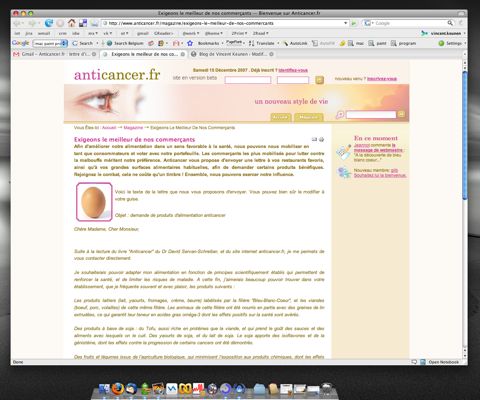Click the search magnifier in the Google search box
Viewport: 480px width, 400px height.
pos(450,23)
